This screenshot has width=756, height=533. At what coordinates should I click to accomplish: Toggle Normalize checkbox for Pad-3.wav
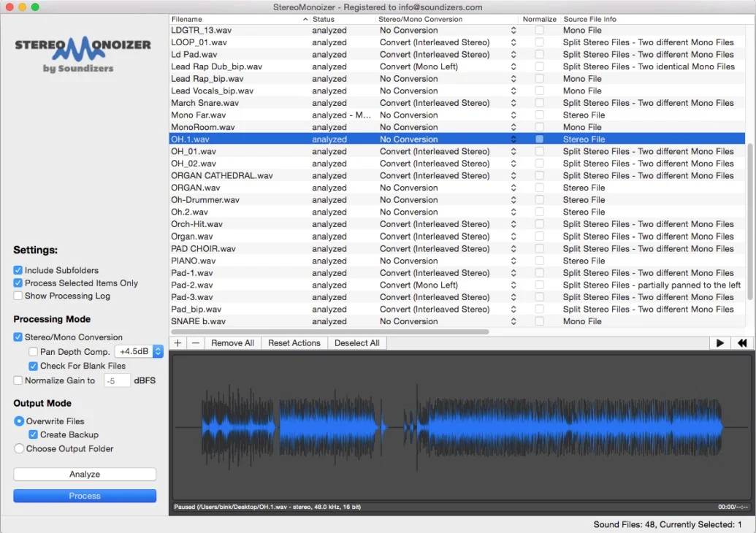tap(540, 297)
